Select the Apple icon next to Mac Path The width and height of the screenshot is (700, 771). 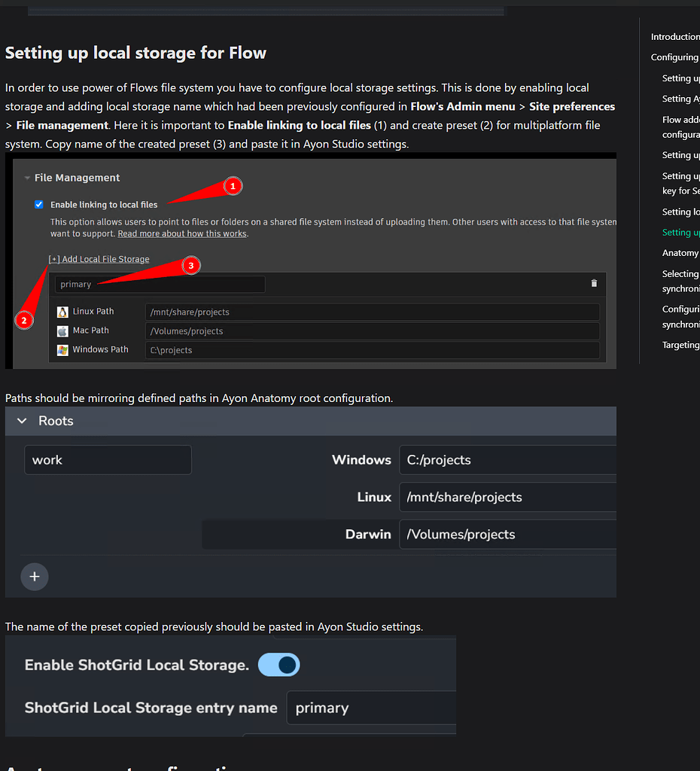pos(64,330)
